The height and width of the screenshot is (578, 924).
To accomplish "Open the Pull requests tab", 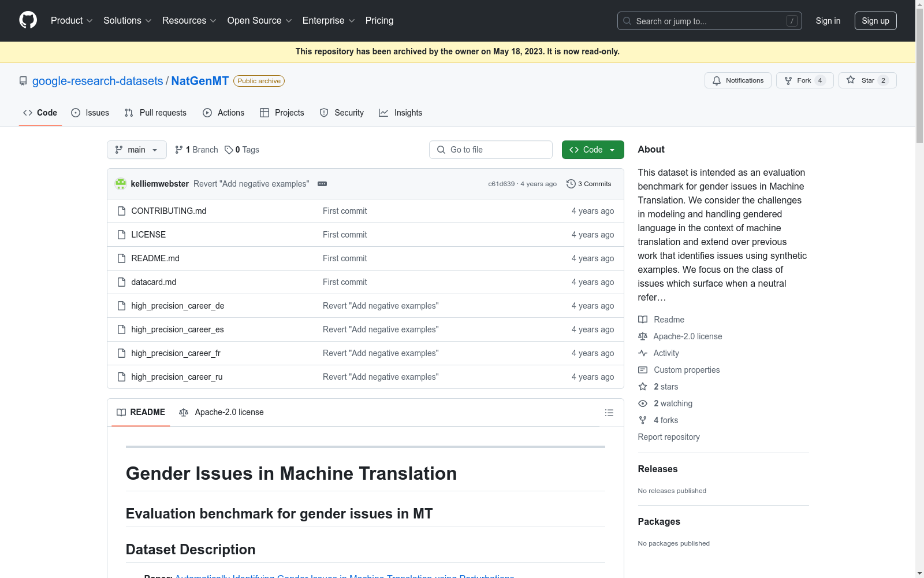I will click(155, 113).
